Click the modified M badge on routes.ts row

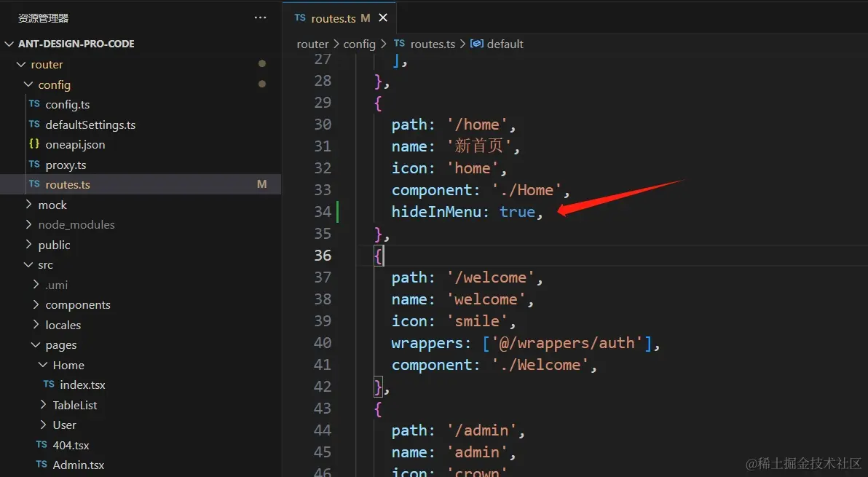(x=262, y=184)
